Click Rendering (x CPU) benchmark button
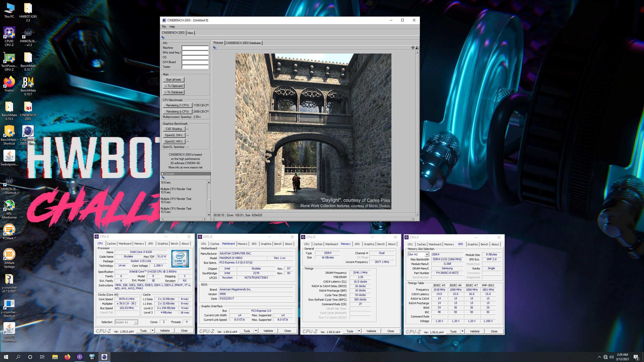Image resolution: width=644 pixels, height=362 pixels. pyautogui.click(x=177, y=112)
